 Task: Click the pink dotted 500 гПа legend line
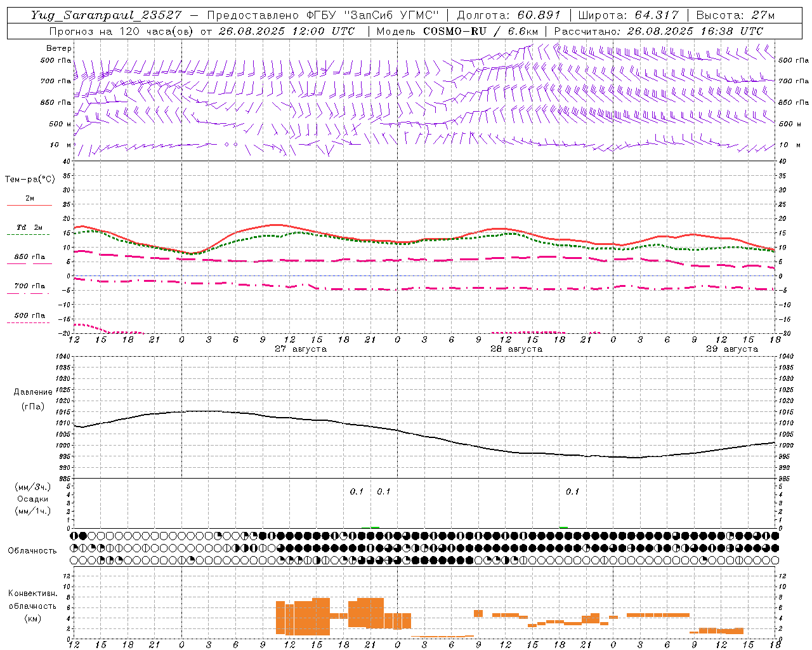[x=29, y=323]
